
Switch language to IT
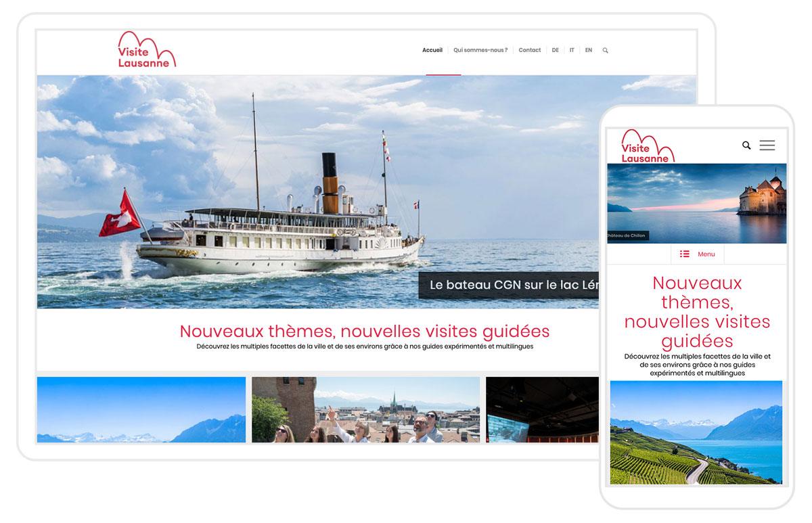572,50
